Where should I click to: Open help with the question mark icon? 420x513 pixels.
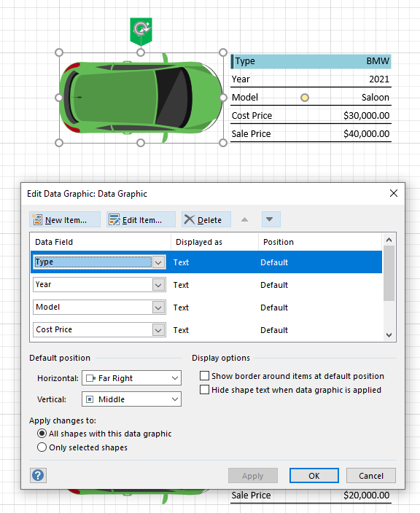pos(39,475)
